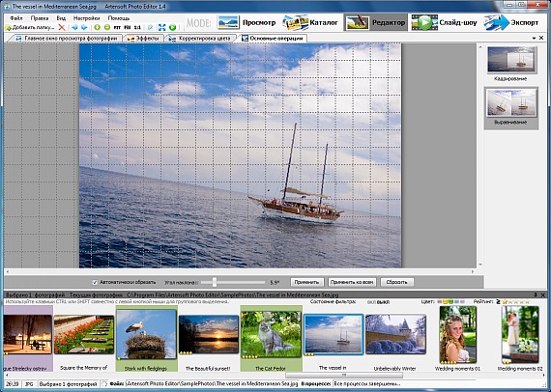Turn filter state ВКЛ on

(x=371, y=302)
